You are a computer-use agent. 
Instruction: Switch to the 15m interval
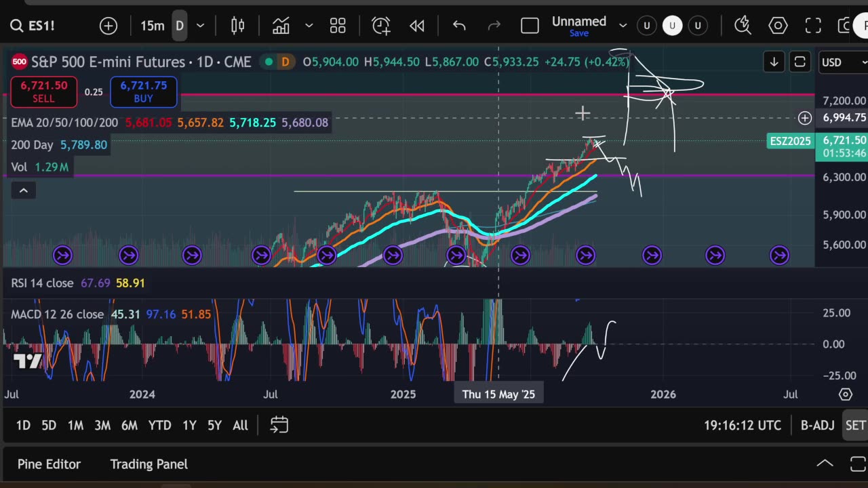pos(153,26)
